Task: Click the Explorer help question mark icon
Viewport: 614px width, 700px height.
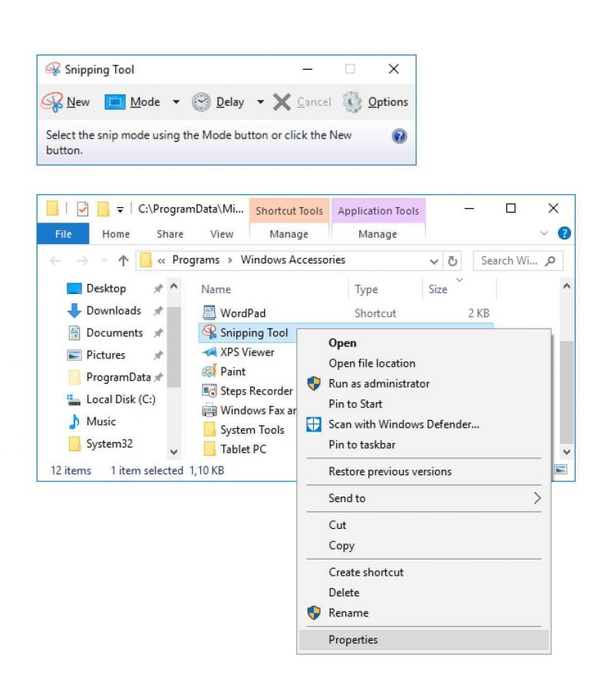Action: pos(564,233)
